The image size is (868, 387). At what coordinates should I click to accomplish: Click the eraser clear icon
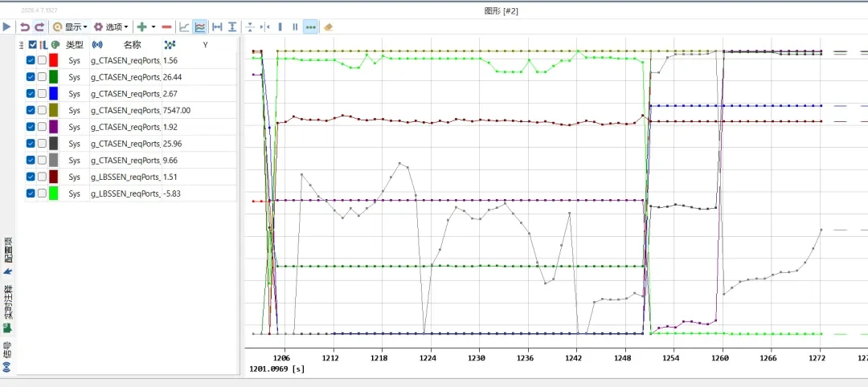click(x=328, y=26)
